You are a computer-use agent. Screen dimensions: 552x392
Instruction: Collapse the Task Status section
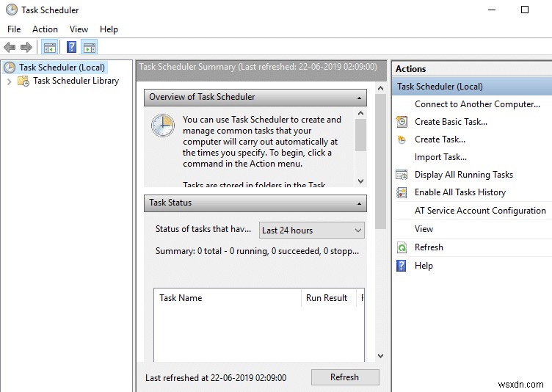point(359,203)
